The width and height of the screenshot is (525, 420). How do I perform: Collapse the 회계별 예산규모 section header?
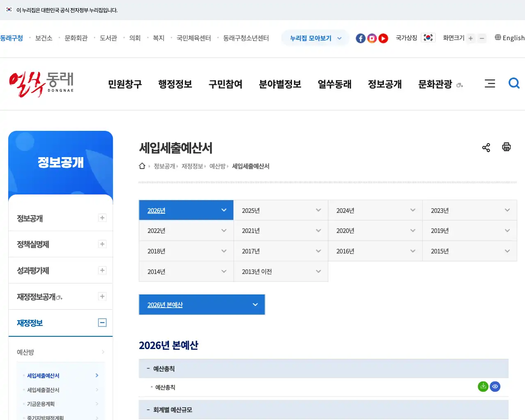(324, 410)
